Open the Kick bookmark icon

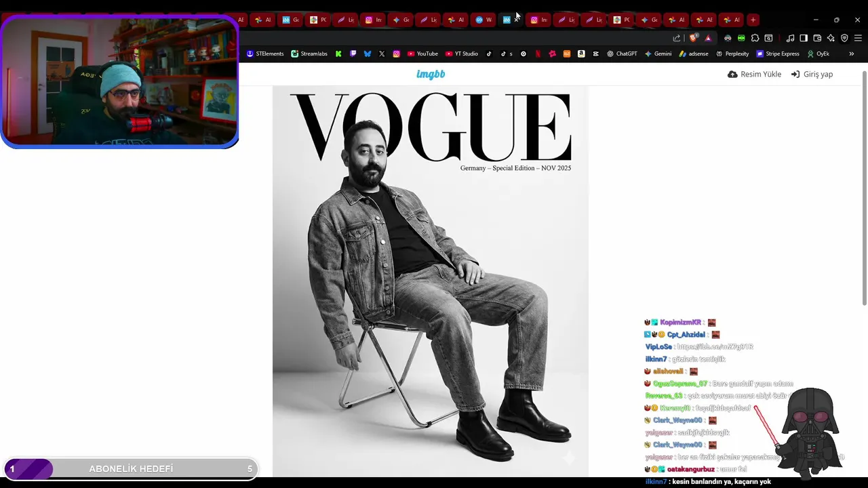pyautogui.click(x=338, y=54)
